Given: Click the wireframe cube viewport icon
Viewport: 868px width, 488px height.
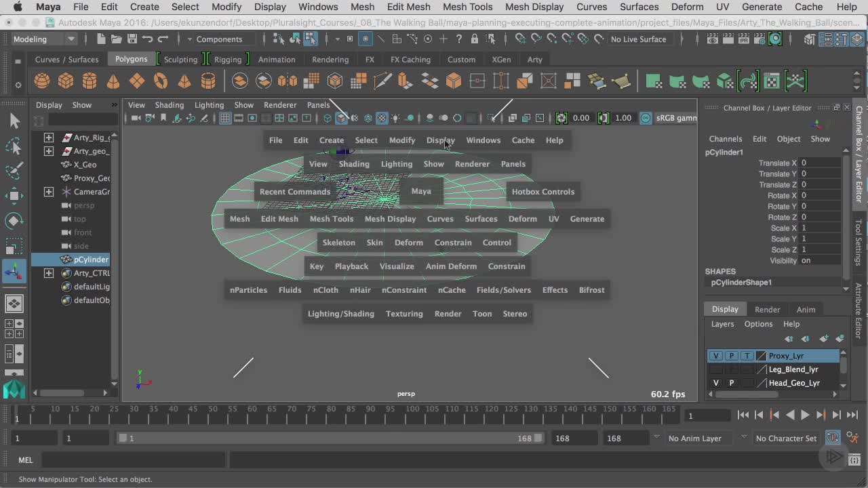Looking at the screenshot, I should [328, 118].
